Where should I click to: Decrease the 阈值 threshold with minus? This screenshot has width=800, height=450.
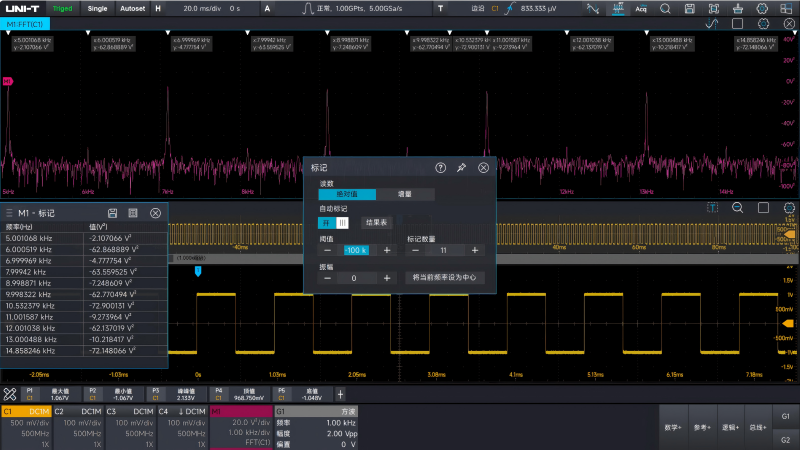click(x=328, y=251)
